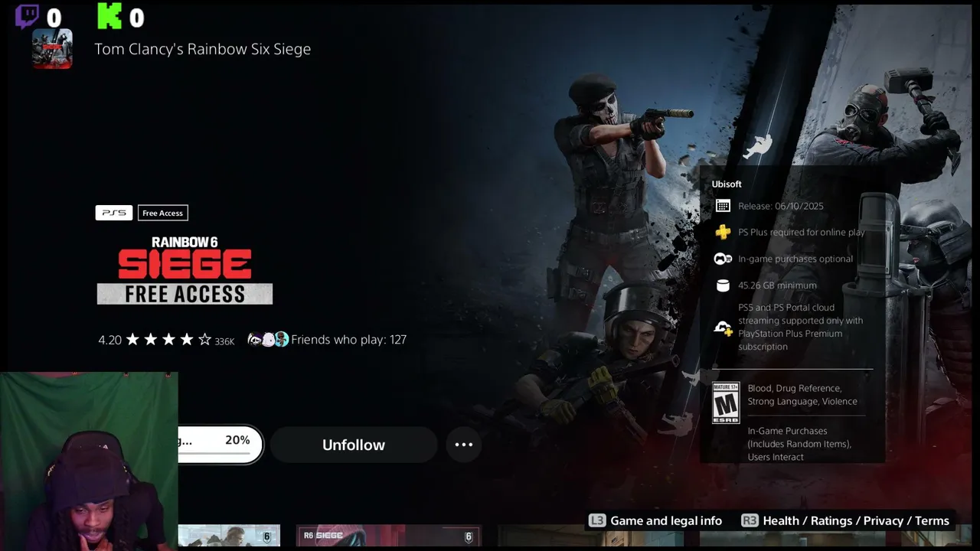Click the green Kick logo icon
Image resolution: width=980 pixels, height=551 pixels.
[109, 16]
